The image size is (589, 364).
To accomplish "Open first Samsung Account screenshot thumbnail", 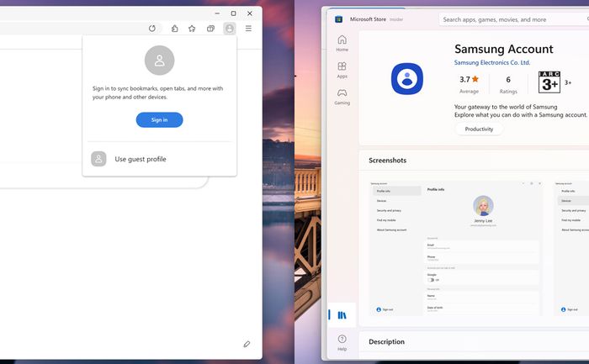I will tap(456, 248).
